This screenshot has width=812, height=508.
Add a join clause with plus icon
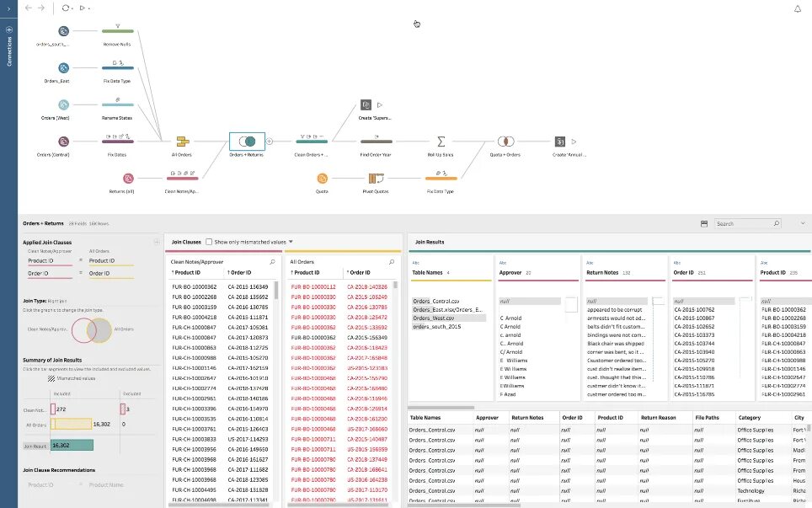(x=157, y=242)
